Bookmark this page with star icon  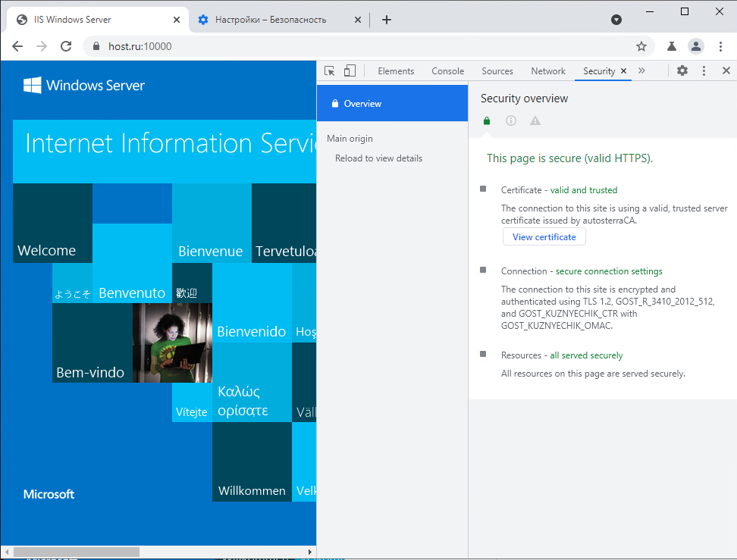point(641,46)
